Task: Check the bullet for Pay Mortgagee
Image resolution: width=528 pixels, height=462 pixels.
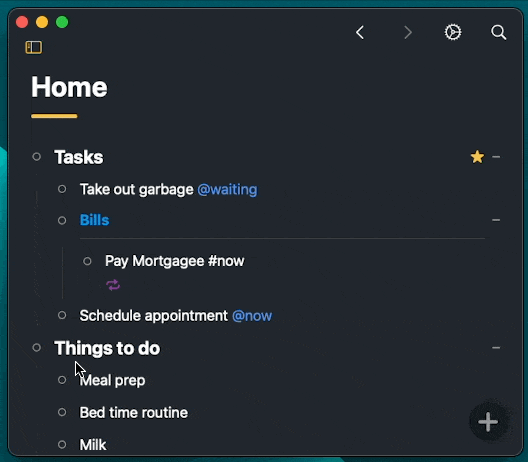Action: [87, 261]
